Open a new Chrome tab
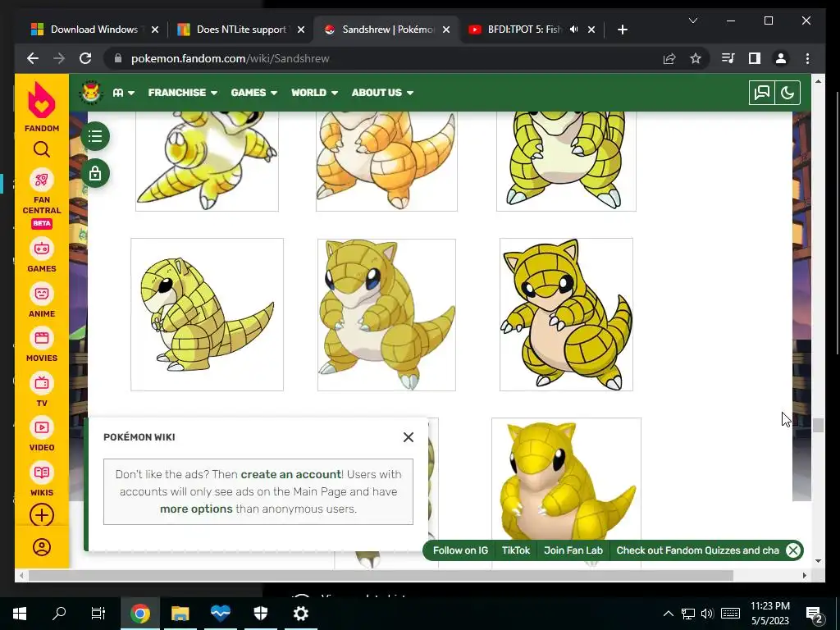840x630 pixels. click(622, 30)
